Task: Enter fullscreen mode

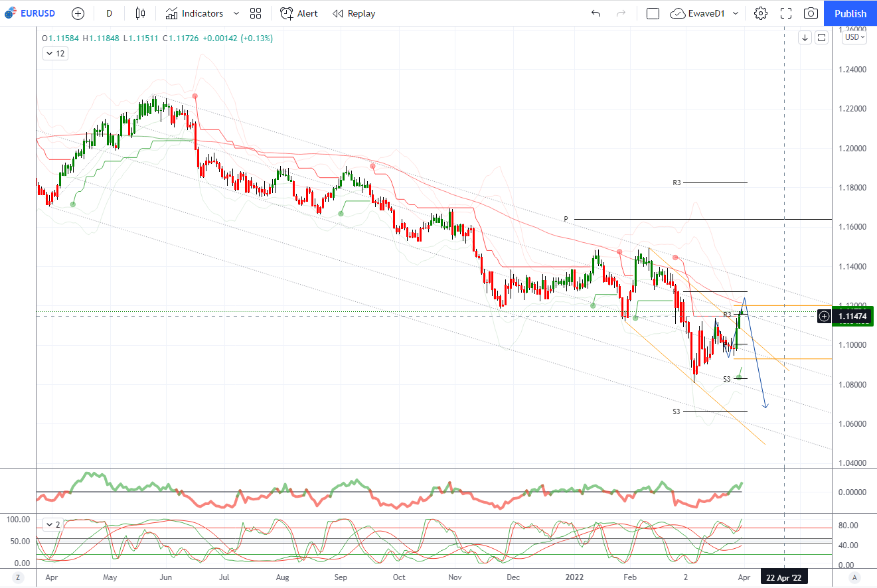Action: 786,13
